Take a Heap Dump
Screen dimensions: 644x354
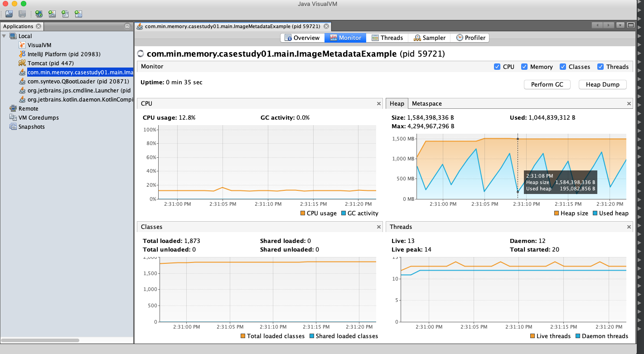click(602, 84)
